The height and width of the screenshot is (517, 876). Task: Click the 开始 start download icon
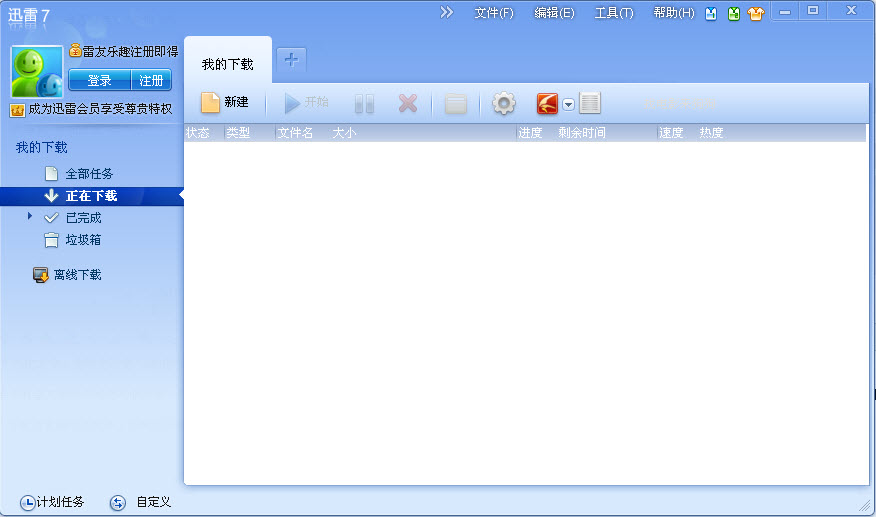pos(293,103)
